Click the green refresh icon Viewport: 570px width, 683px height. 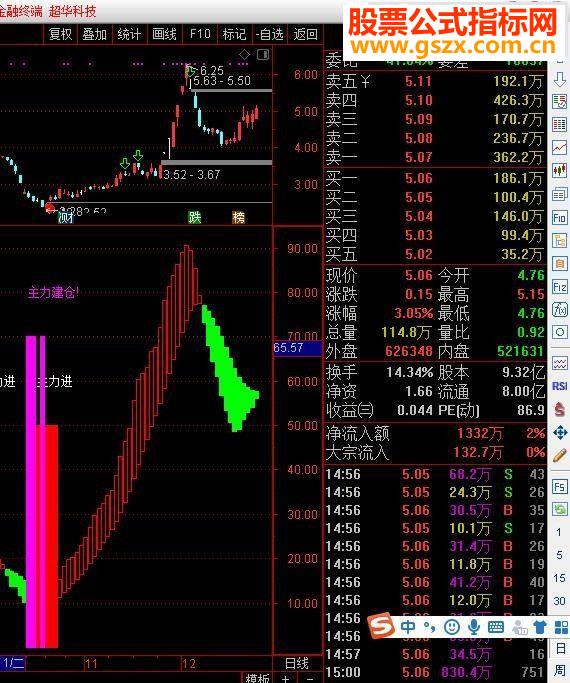pyautogui.click(x=560, y=509)
